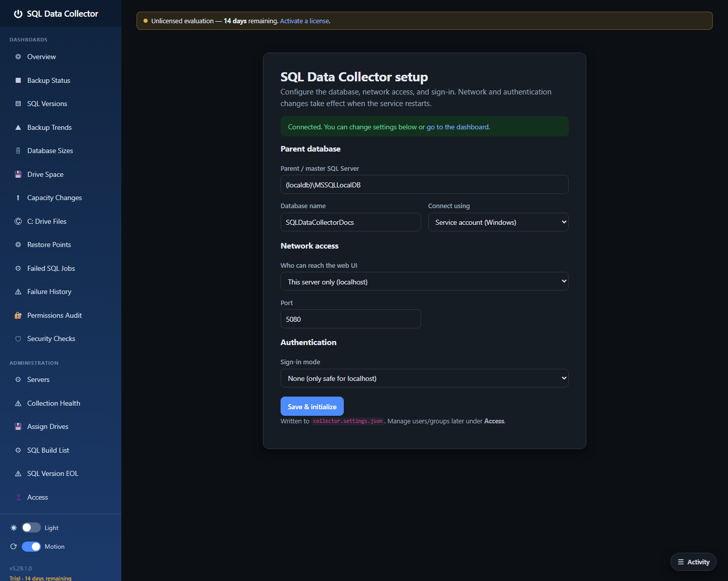Click the Backup Trends triangle icon
Viewport: 728px width, 581px height.
click(x=18, y=127)
